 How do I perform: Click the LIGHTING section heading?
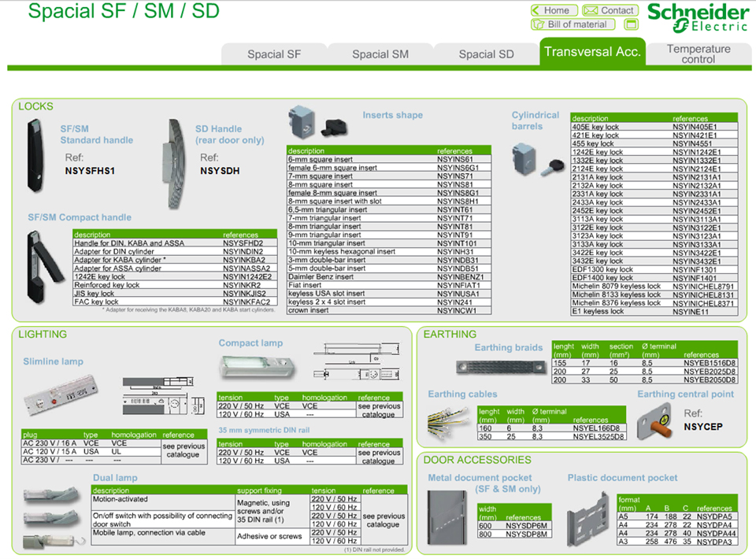(x=43, y=335)
